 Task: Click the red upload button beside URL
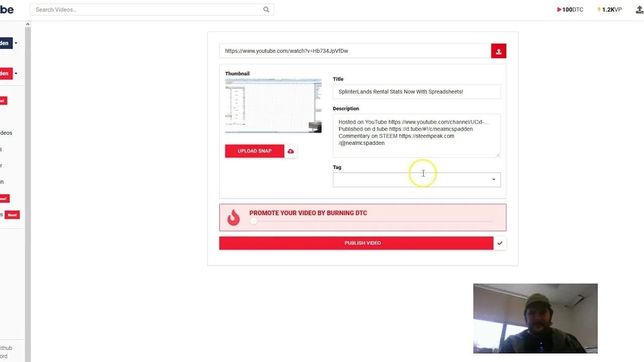(x=499, y=51)
